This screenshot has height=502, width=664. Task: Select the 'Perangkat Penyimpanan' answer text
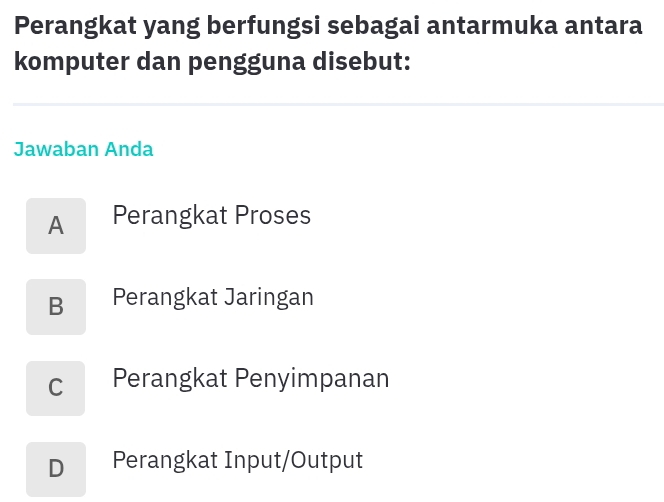tap(251, 379)
